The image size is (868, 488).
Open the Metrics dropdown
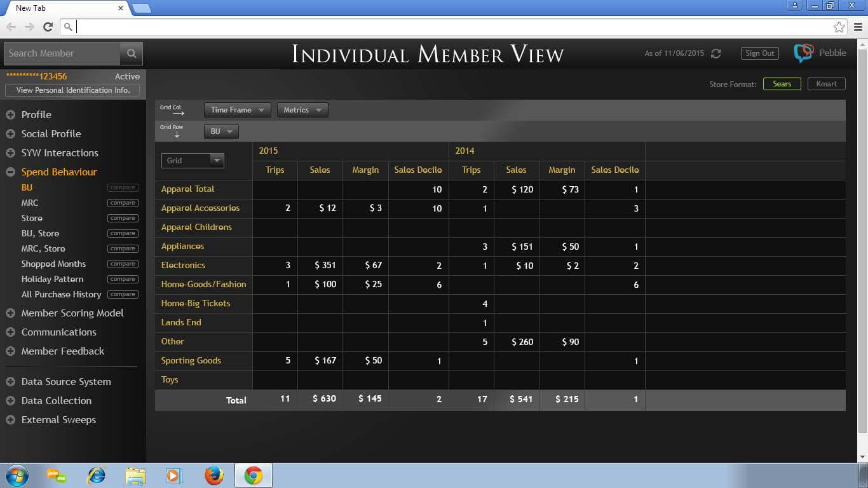(x=302, y=110)
